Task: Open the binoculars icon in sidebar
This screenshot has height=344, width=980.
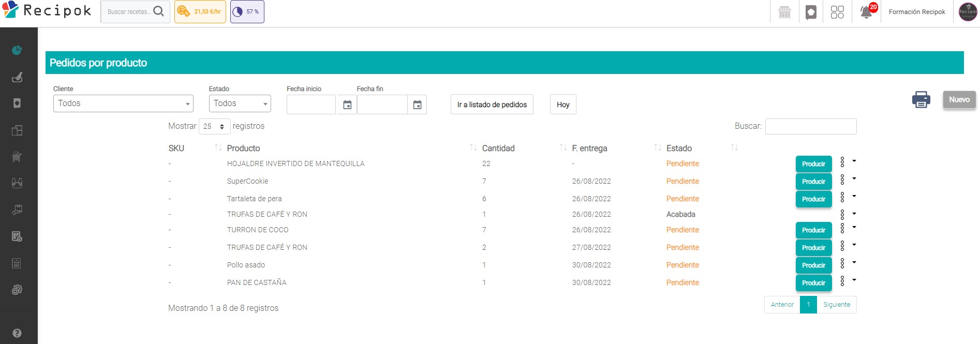Action: pyautogui.click(x=17, y=183)
